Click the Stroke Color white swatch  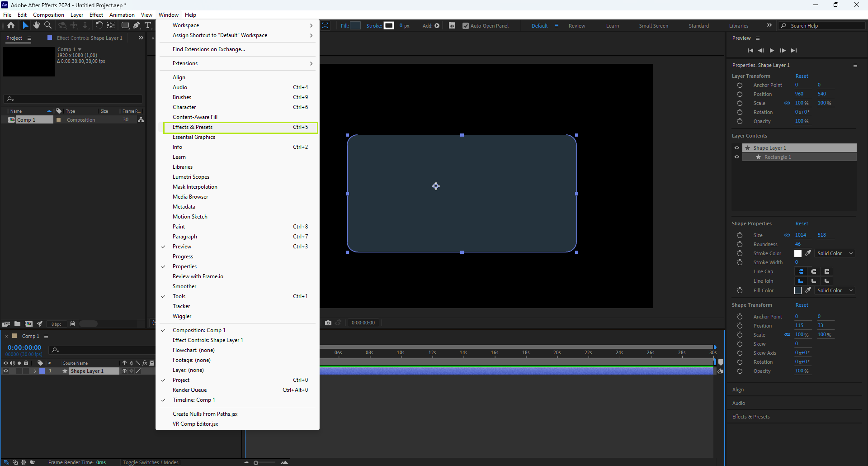798,253
